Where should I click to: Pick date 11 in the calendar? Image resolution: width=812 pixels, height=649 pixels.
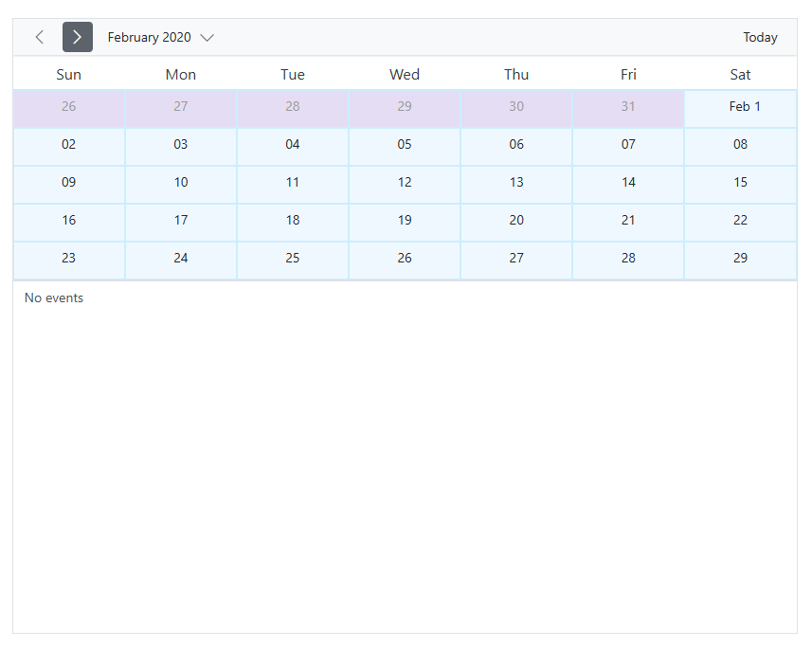pos(293,185)
